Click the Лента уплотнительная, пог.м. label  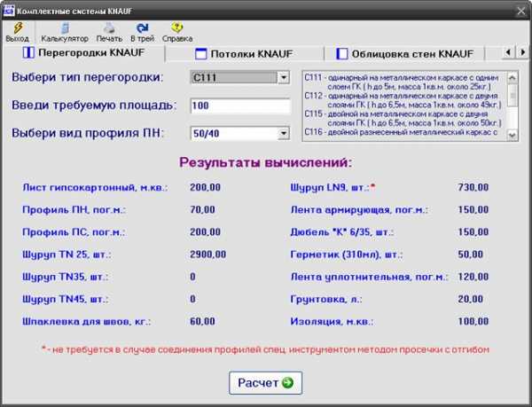pyautogui.click(x=369, y=278)
